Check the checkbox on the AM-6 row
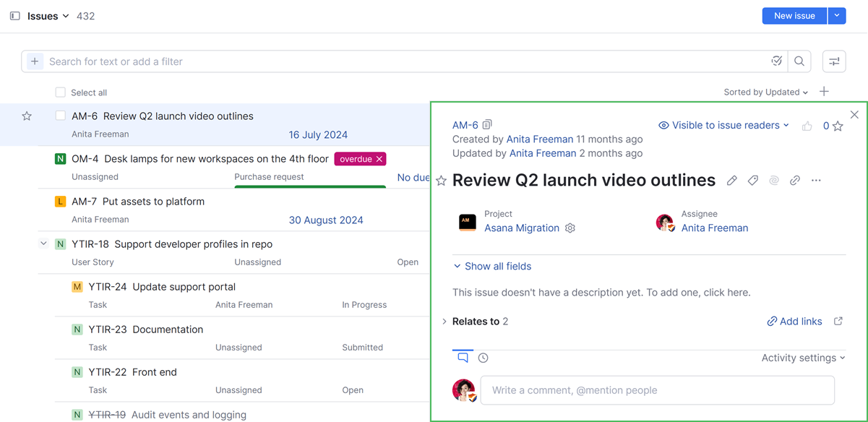 (x=60, y=116)
